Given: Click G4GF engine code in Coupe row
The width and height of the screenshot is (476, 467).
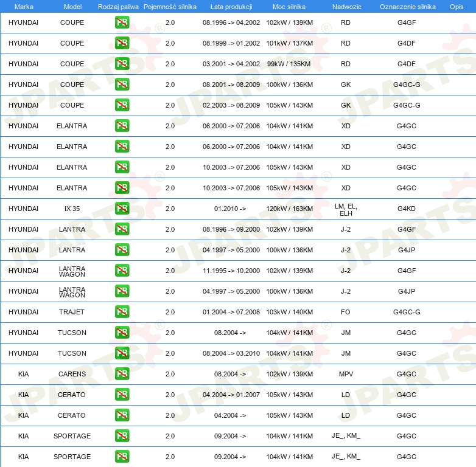Looking at the screenshot, I should pos(407,22).
